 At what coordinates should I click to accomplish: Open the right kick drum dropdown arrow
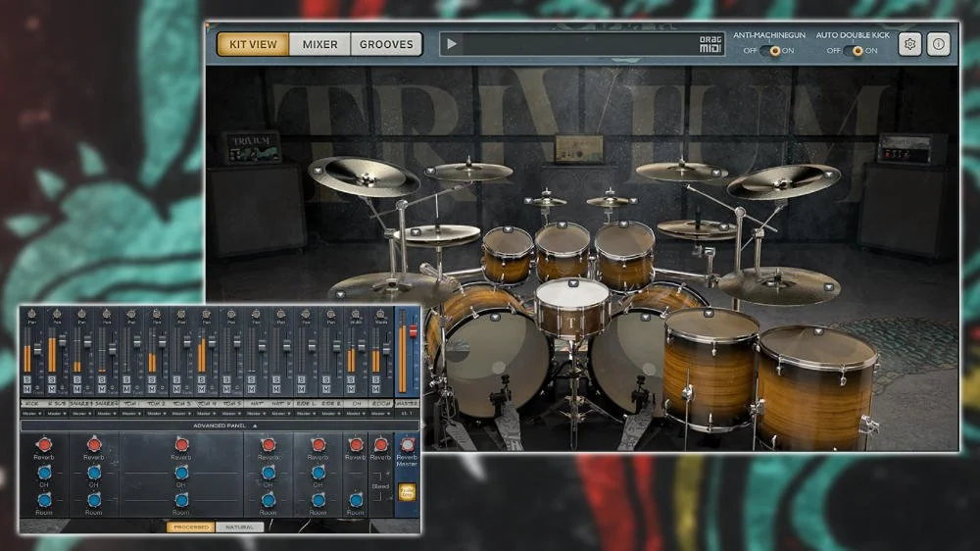[646, 317]
